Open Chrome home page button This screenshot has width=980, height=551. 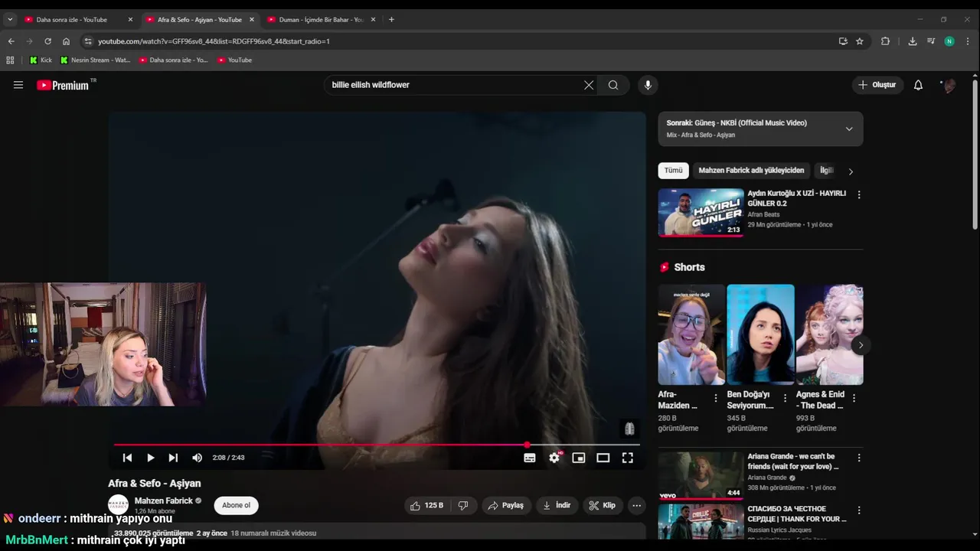[66, 41]
